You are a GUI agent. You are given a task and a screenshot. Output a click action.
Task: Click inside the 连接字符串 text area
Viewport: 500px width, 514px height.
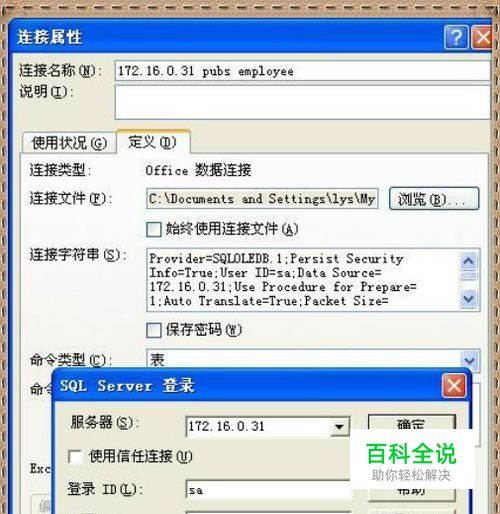[303, 280]
